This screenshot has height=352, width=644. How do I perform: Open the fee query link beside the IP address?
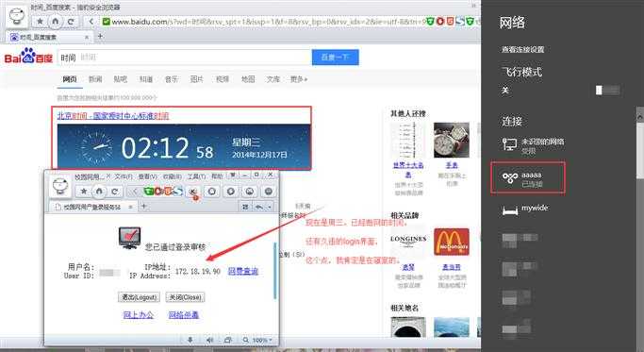point(242,272)
